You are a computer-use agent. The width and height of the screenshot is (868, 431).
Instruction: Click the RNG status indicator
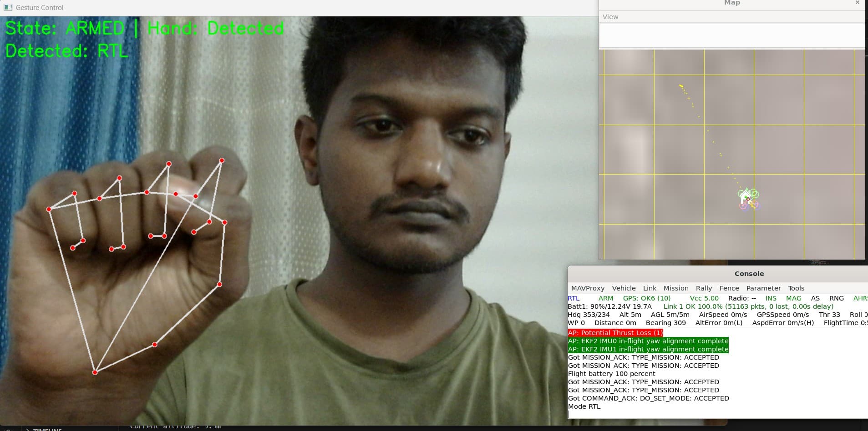point(837,298)
